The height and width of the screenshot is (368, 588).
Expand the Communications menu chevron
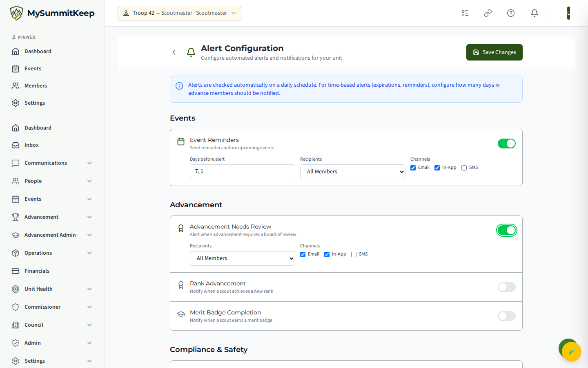point(89,163)
